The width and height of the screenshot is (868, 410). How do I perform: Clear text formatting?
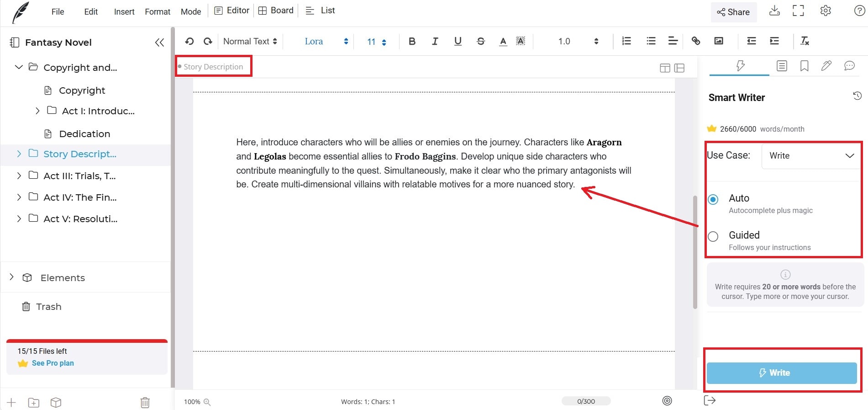pyautogui.click(x=805, y=41)
